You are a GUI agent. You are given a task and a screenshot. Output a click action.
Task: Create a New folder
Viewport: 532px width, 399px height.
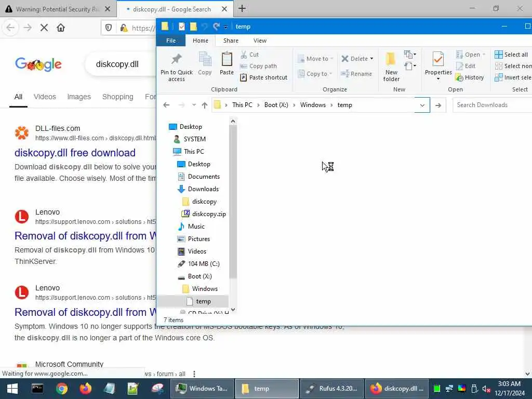pyautogui.click(x=391, y=67)
